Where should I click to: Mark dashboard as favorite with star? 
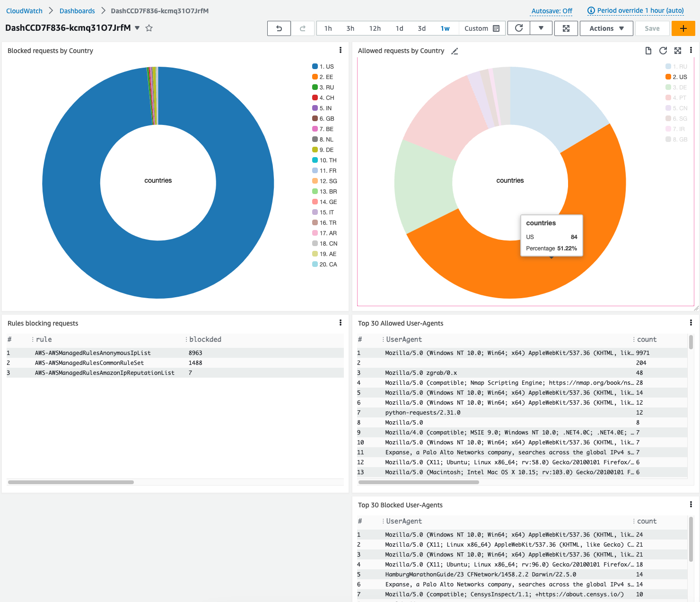coord(149,28)
